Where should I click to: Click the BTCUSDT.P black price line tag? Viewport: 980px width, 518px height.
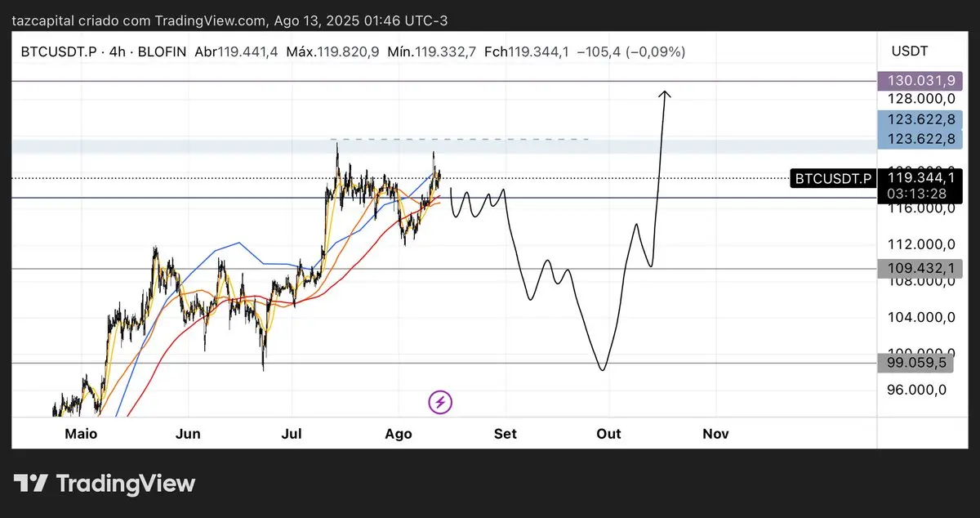pos(833,178)
